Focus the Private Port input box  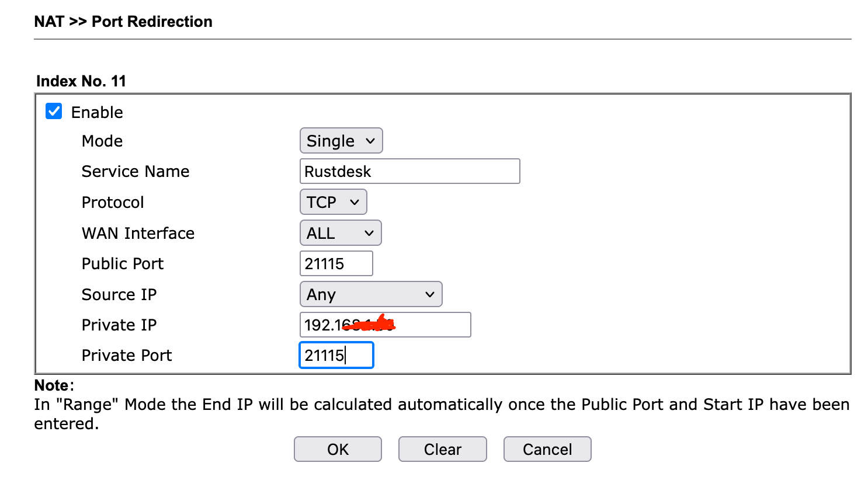pos(336,355)
